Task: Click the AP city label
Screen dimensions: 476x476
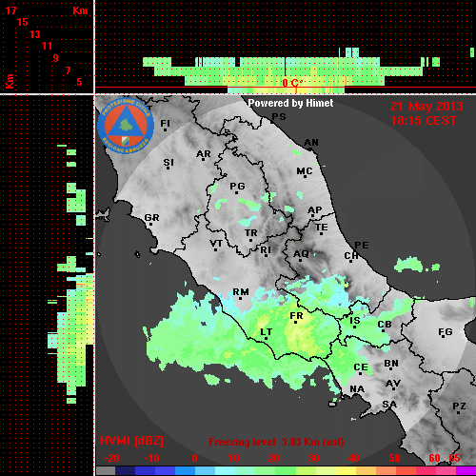Action: pos(315,210)
